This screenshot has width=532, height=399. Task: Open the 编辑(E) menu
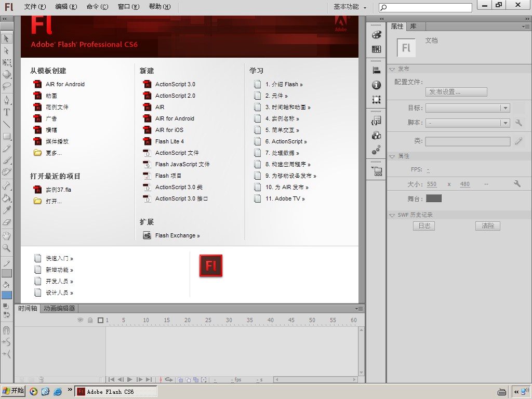click(66, 7)
